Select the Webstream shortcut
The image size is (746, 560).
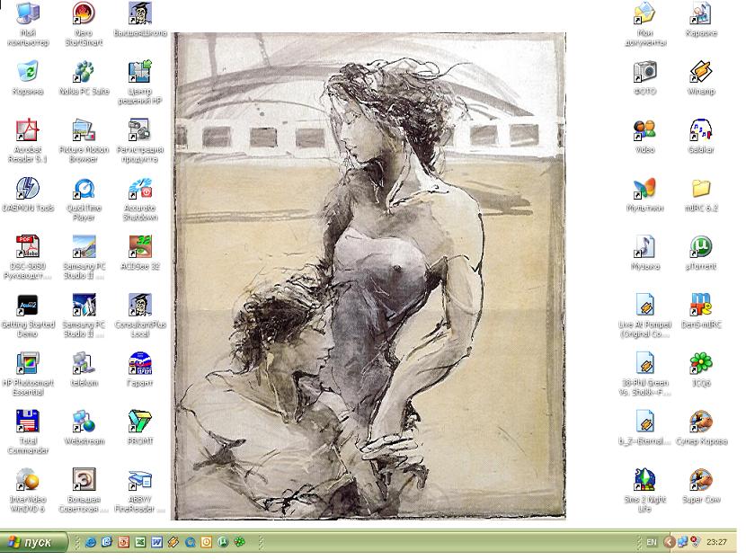pyautogui.click(x=84, y=422)
